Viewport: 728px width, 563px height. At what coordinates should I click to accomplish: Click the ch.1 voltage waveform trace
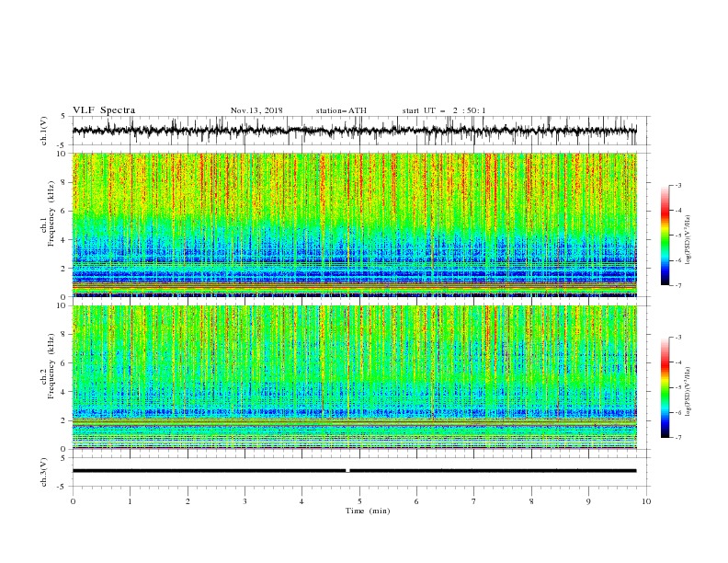click(354, 131)
